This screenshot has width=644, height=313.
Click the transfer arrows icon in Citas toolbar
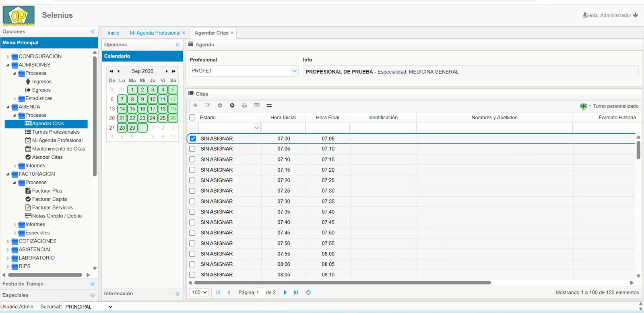click(269, 106)
